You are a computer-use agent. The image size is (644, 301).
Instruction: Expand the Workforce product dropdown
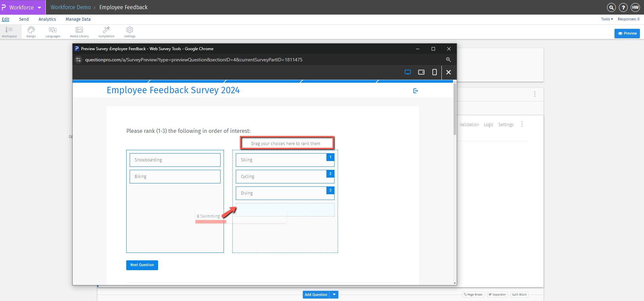click(x=39, y=7)
